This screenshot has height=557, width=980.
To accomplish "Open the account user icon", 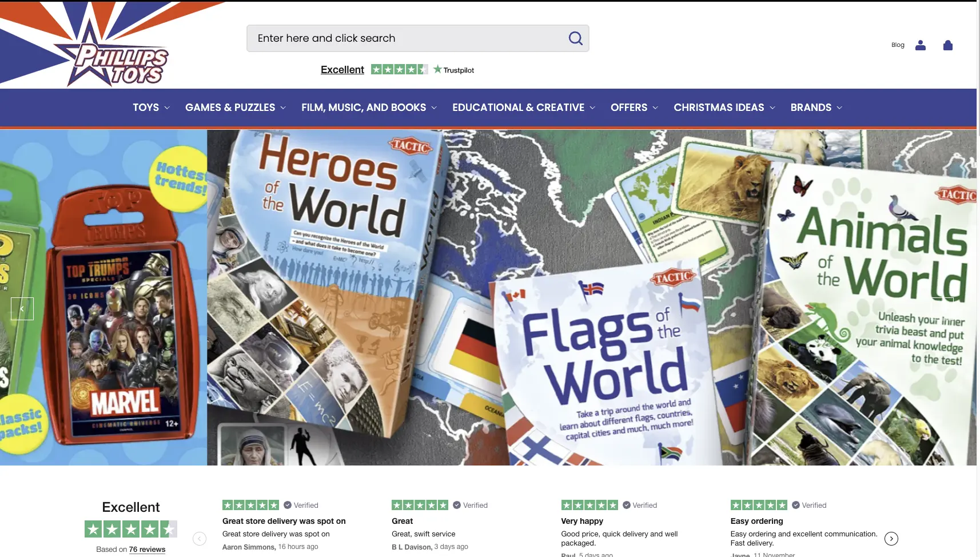I will 920,45.
